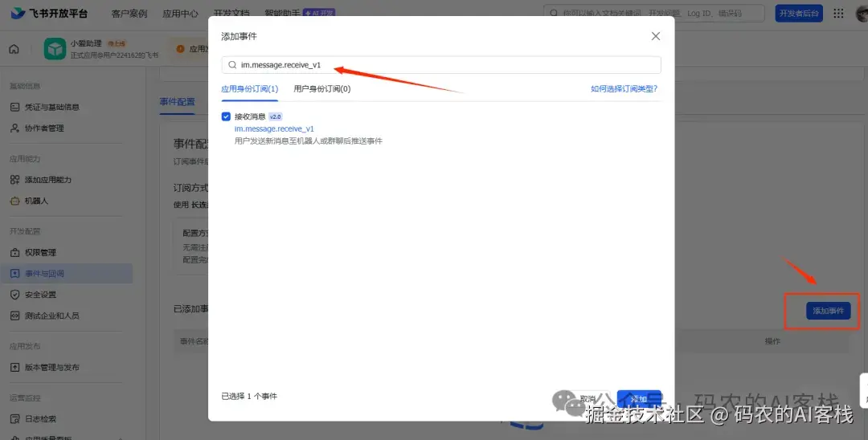Viewport: 868px width, 440px height.
Task: Click the search field containing im.message.receive_v1
Action: 441,65
